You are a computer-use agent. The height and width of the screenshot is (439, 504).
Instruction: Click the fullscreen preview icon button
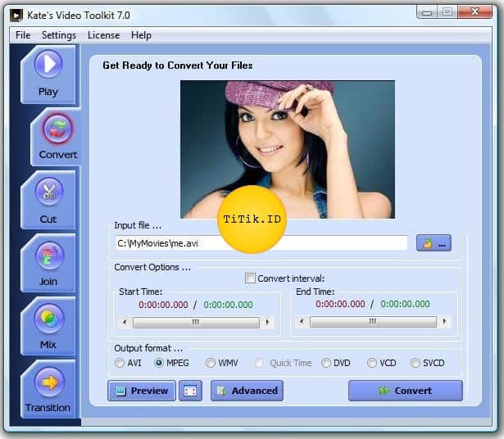click(190, 391)
